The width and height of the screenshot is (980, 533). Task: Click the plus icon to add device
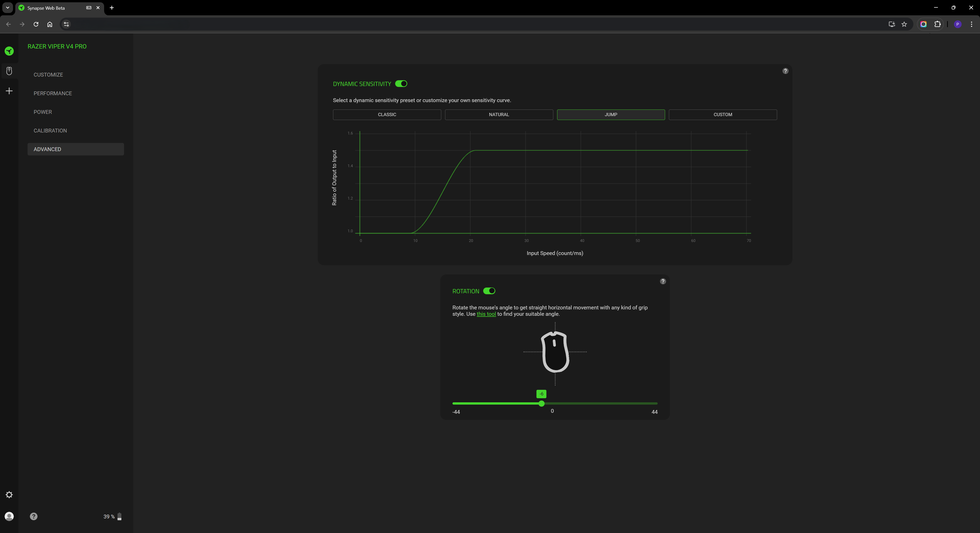click(9, 91)
